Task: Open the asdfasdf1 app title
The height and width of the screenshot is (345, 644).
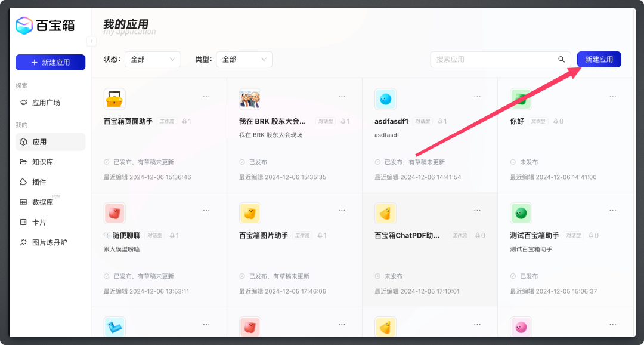Action: [x=391, y=121]
